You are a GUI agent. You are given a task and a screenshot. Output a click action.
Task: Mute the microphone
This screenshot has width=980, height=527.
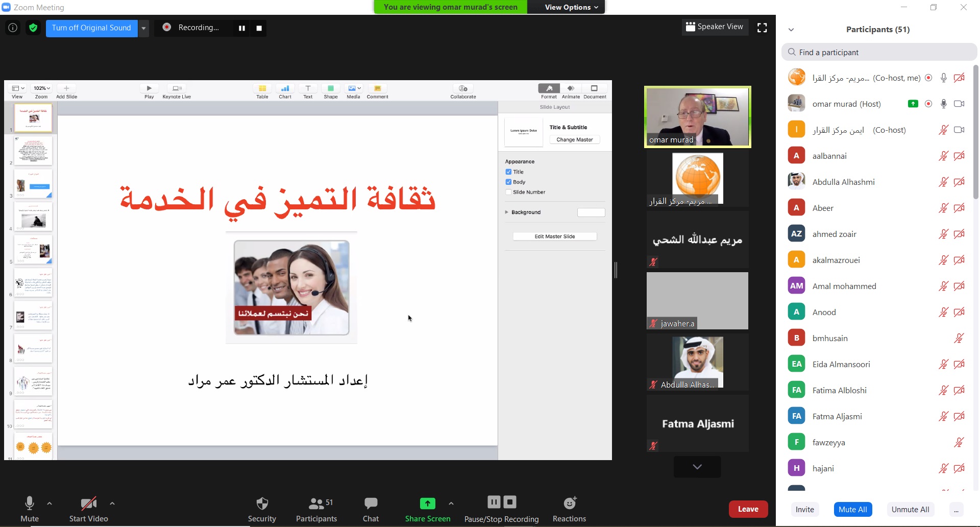click(29, 504)
